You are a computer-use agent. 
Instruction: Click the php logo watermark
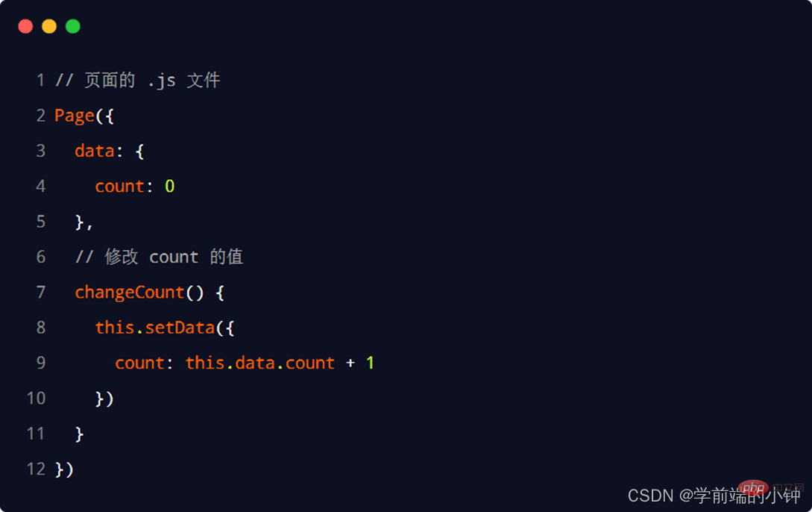pyautogui.click(x=754, y=488)
